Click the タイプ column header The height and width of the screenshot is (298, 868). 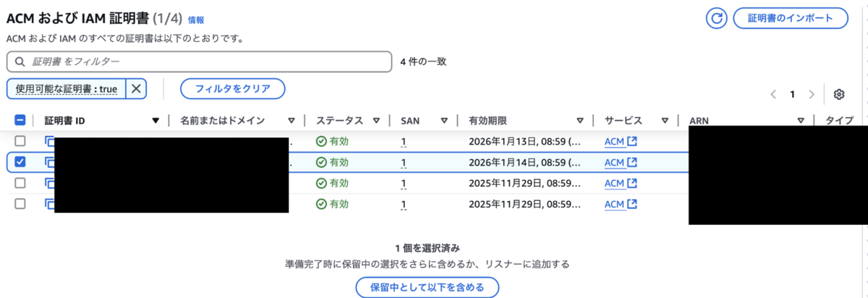click(839, 121)
